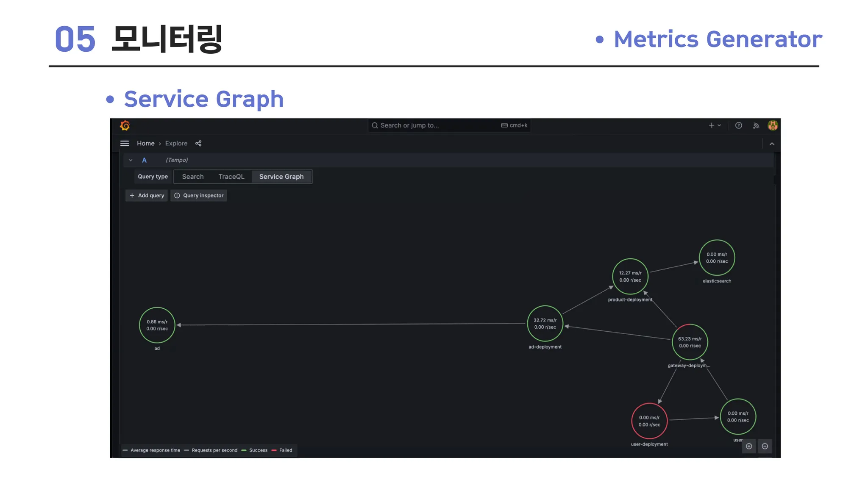Screen dimensions: 868x488
Task: Open the hamburger navigation menu
Action: pyautogui.click(x=125, y=144)
